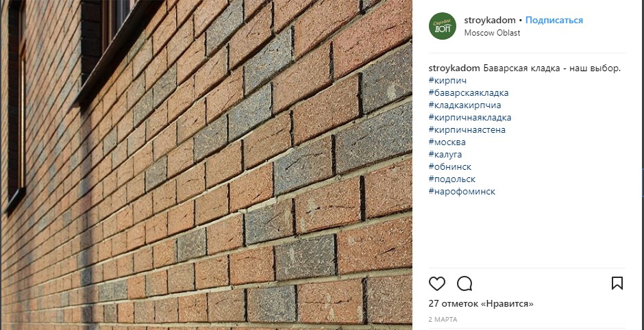The width and height of the screenshot is (644, 330).
Task: Click the brick wall post photo
Action: coord(206,165)
